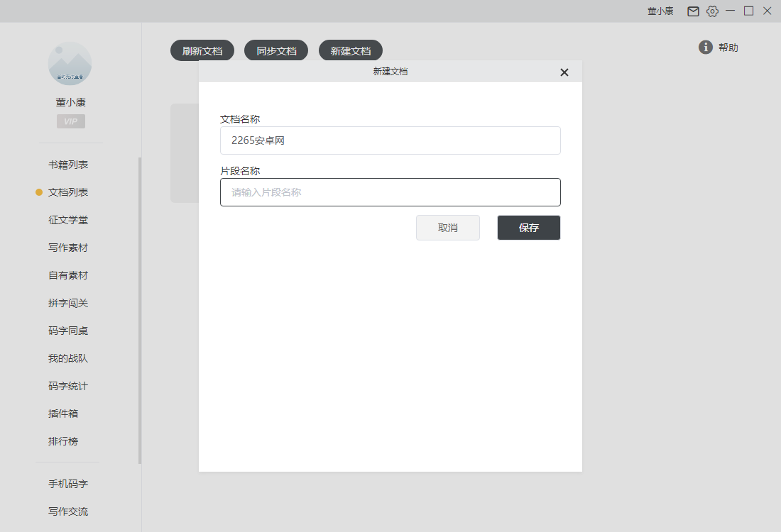Click the VIP badge under the username
This screenshot has height=532, width=781.
coord(70,121)
